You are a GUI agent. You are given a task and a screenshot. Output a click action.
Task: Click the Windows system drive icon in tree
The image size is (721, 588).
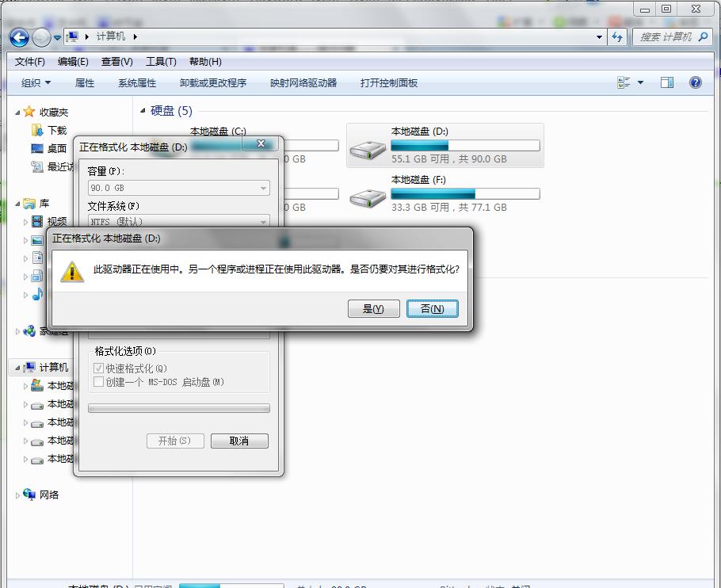tap(37, 385)
